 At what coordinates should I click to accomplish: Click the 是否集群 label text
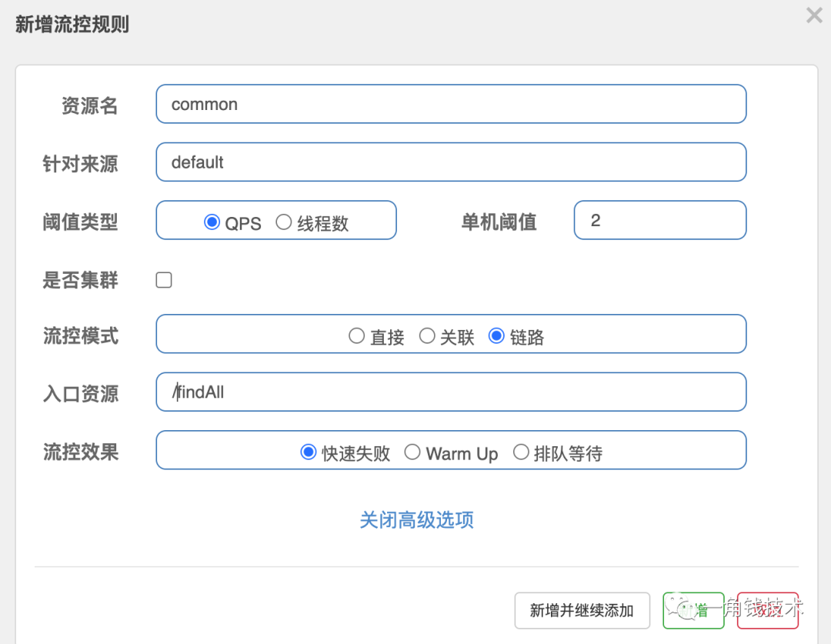[81, 280]
